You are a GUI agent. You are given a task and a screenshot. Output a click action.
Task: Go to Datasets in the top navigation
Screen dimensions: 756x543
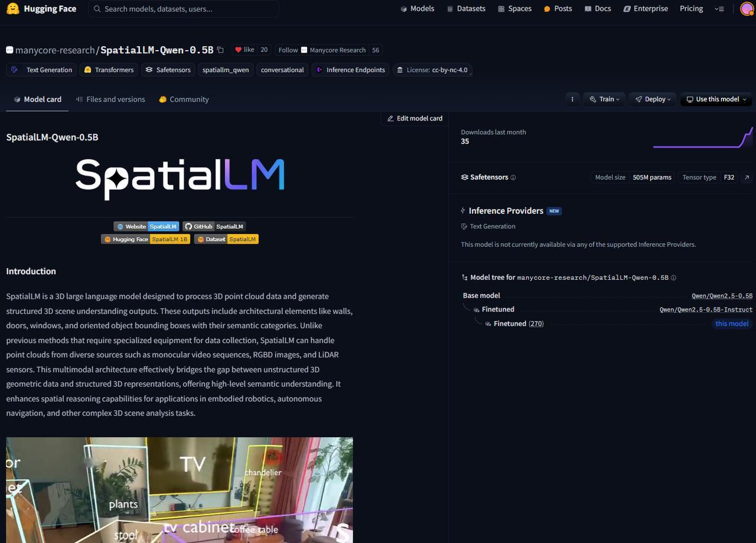[466, 9]
